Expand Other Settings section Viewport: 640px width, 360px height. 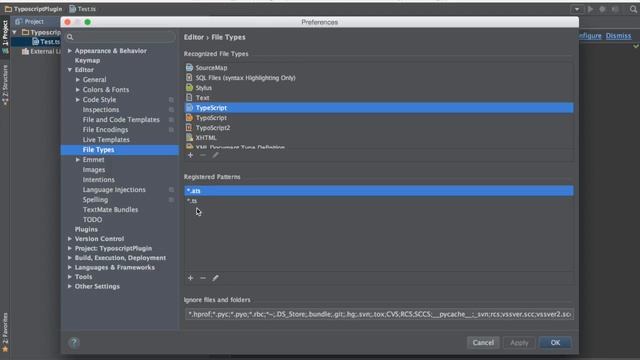click(x=70, y=287)
